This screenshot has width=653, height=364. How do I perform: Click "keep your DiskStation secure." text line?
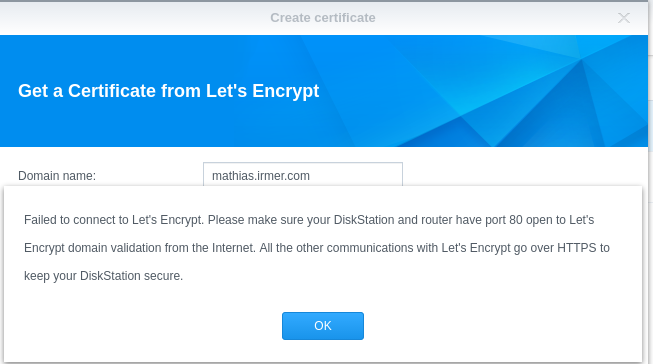103,276
